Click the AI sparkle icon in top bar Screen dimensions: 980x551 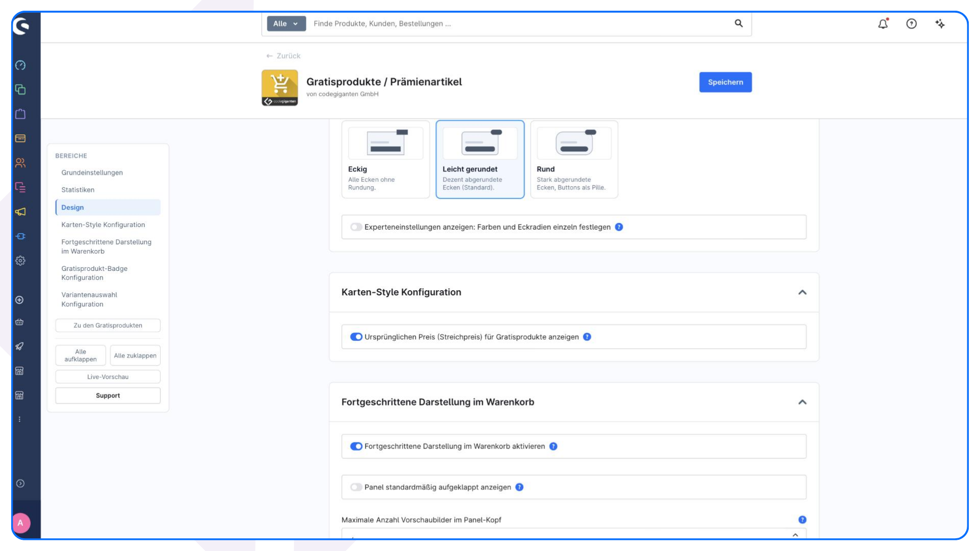pyautogui.click(x=940, y=23)
